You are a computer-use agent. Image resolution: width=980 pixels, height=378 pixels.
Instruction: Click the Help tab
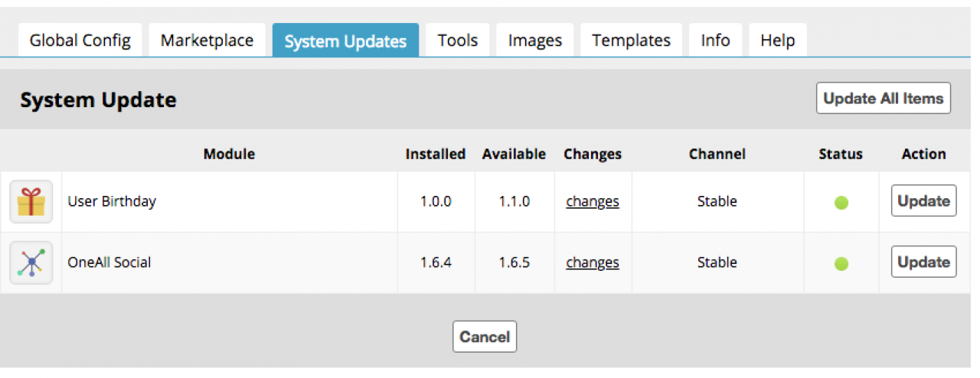777,41
